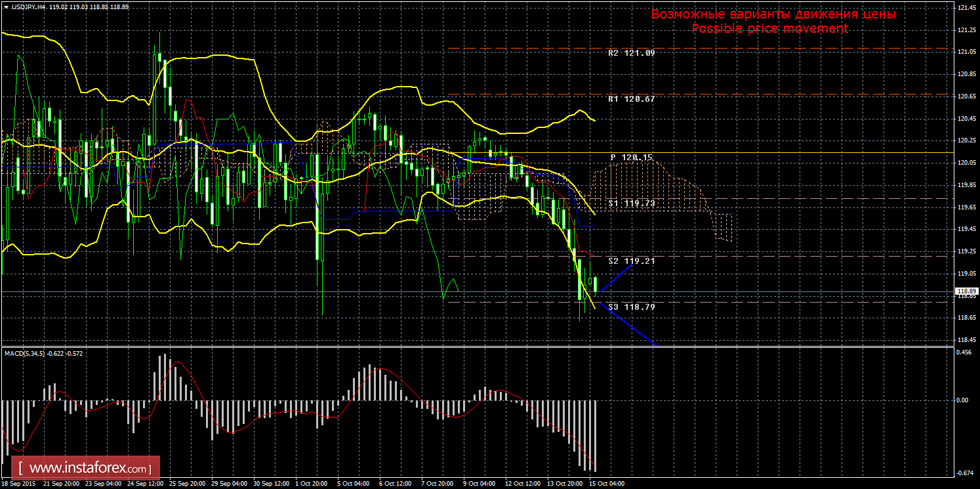Click the P 120.15 pivot label
The height and width of the screenshot is (489, 980).
pos(631,158)
